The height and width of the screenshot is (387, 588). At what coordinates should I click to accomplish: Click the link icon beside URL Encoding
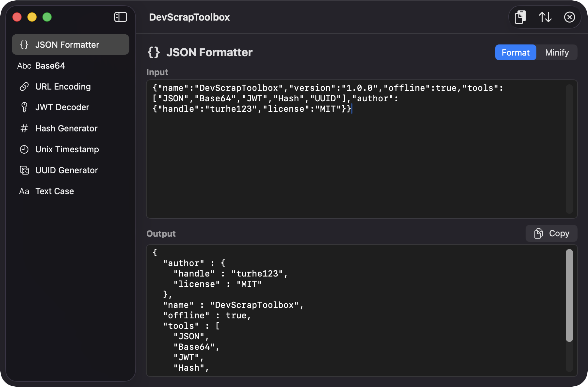coord(24,87)
